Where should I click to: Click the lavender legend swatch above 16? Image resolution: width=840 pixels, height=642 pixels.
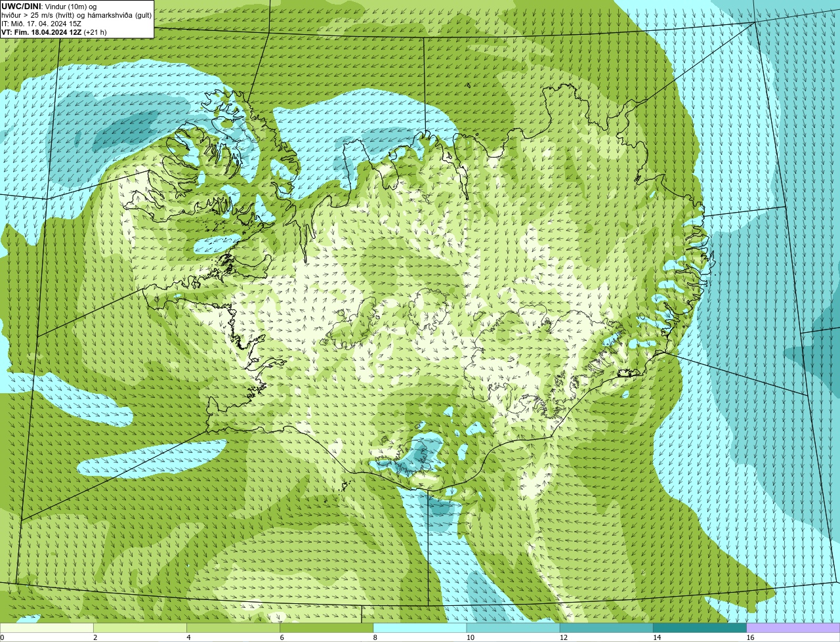[793, 628]
